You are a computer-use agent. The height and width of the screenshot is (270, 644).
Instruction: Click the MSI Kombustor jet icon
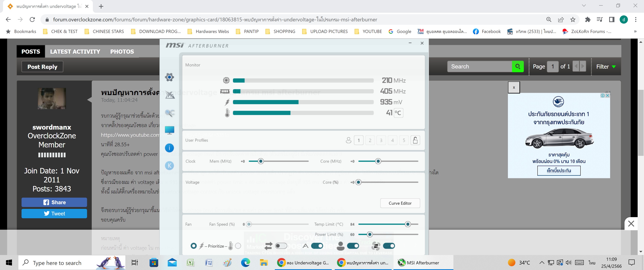click(x=170, y=95)
